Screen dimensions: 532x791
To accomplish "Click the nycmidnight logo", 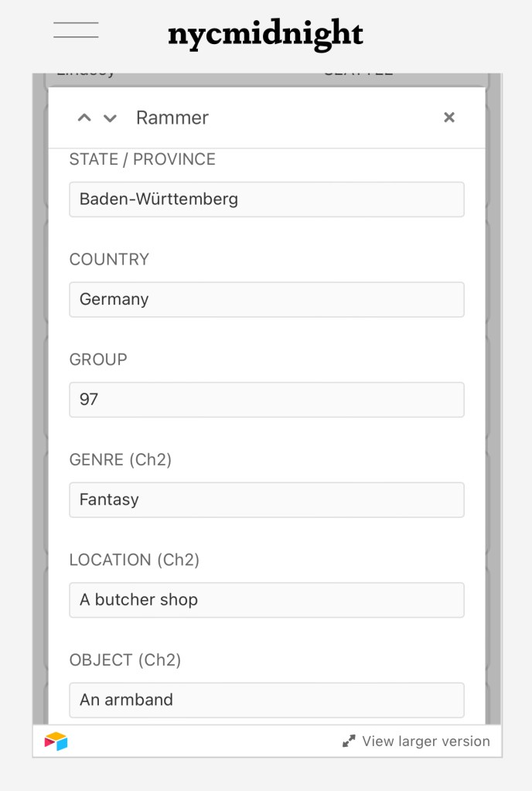I will point(265,34).
